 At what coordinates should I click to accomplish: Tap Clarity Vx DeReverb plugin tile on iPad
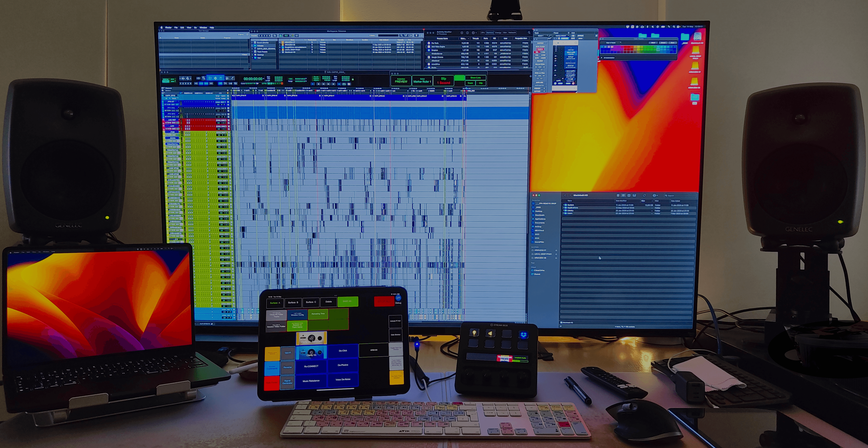pyautogui.click(x=312, y=338)
